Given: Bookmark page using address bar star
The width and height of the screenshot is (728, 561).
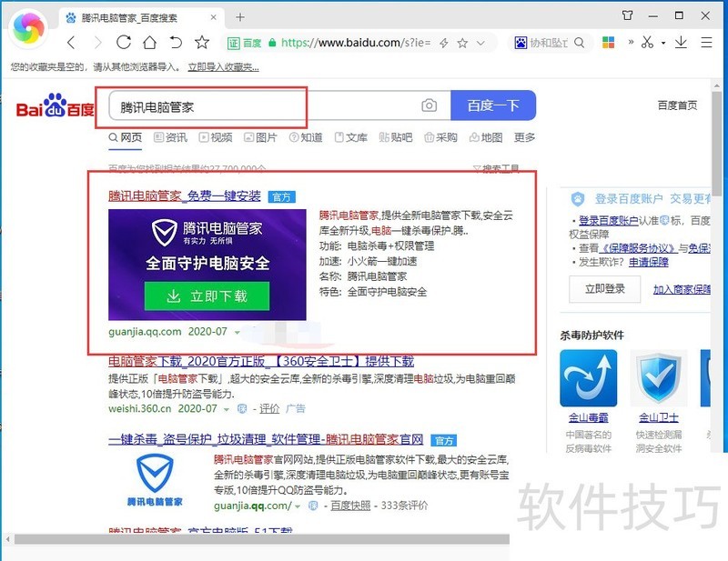Looking at the screenshot, I should point(462,43).
